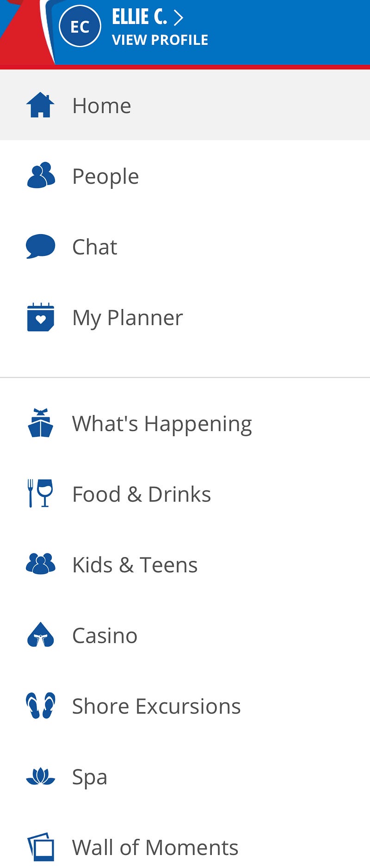Go to Wall of Moments
This screenshot has width=370, height=868.
(x=155, y=848)
